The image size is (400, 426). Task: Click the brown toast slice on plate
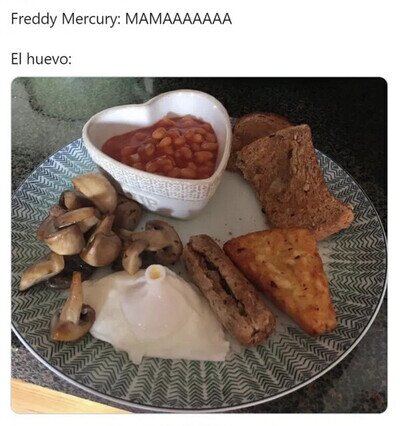[x=293, y=182]
